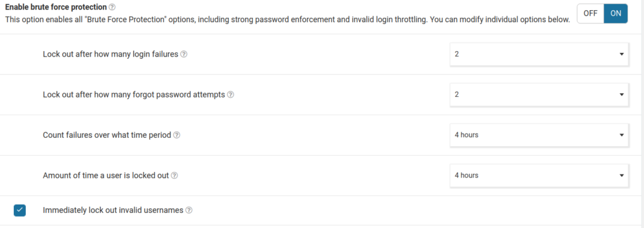Open the login failures count dropdown
Viewport: 644px width, 228px height.
539,54
